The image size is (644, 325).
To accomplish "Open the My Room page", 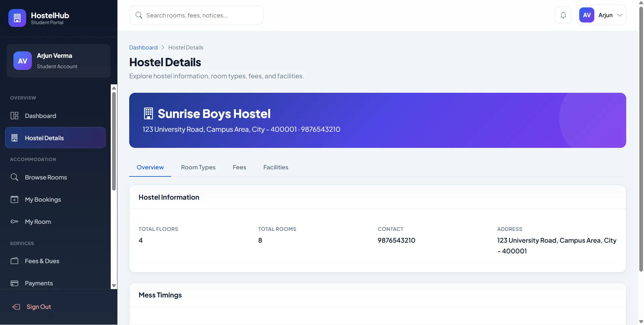I will (x=55, y=221).
